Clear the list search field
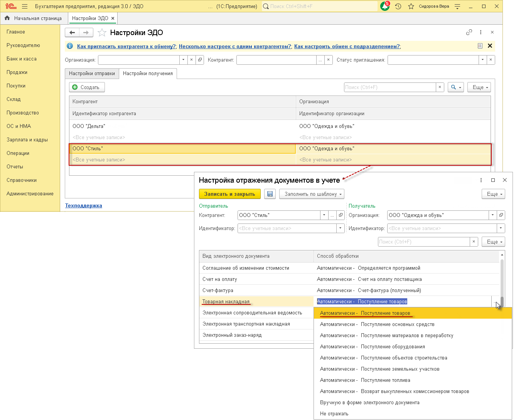The width and height of the screenshot is (516, 420). click(x=440, y=87)
